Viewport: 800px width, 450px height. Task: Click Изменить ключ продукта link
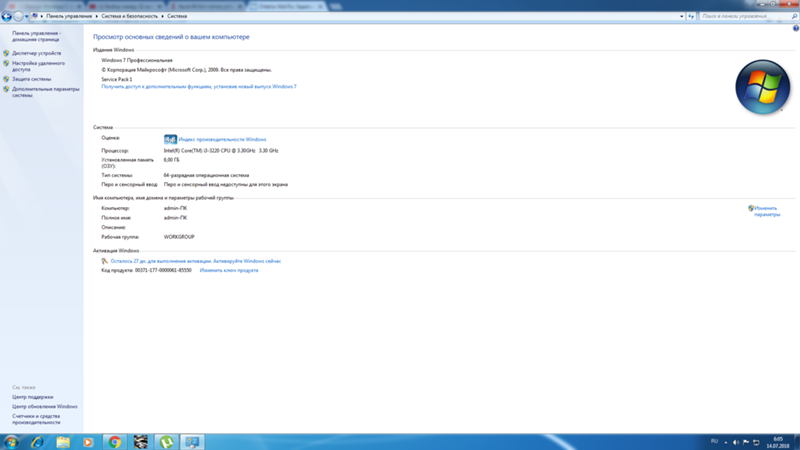point(229,270)
